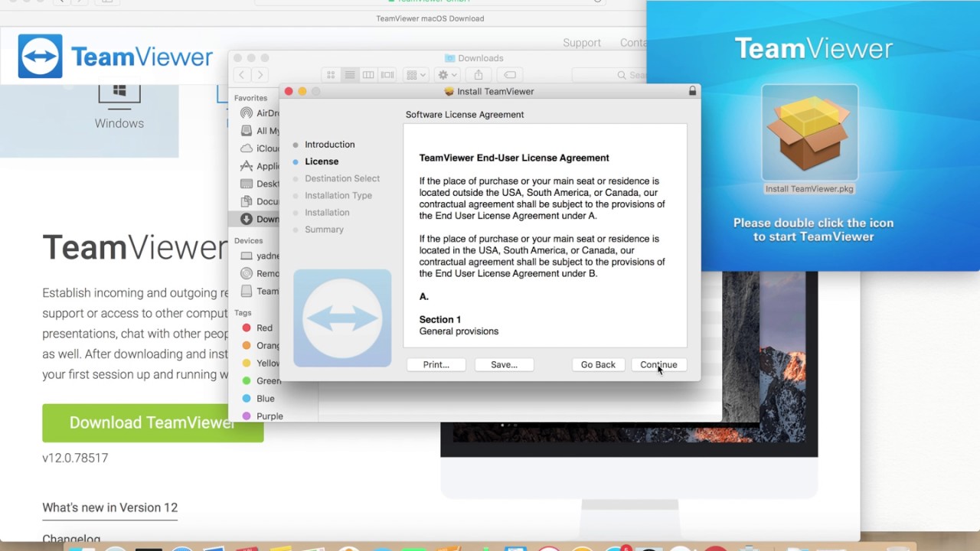Screen dimensions: 980x551
Task: Click the Tags heading in Finder sidebar
Action: point(243,312)
